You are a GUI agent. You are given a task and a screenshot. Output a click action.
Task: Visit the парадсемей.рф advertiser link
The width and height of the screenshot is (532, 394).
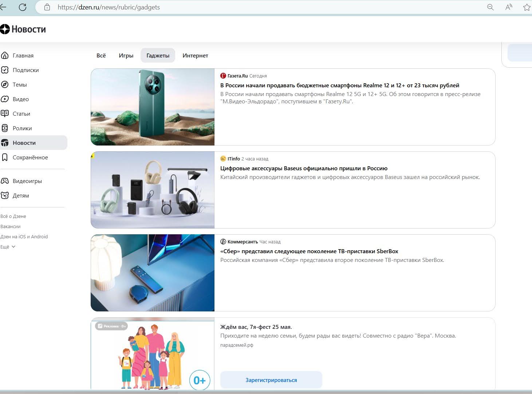(x=237, y=345)
